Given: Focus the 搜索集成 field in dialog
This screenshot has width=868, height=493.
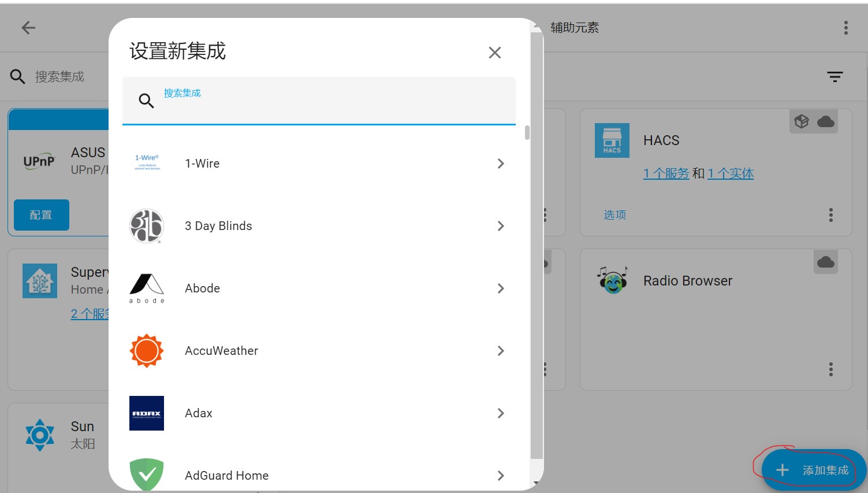Looking at the screenshot, I should (x=319, y=101).
